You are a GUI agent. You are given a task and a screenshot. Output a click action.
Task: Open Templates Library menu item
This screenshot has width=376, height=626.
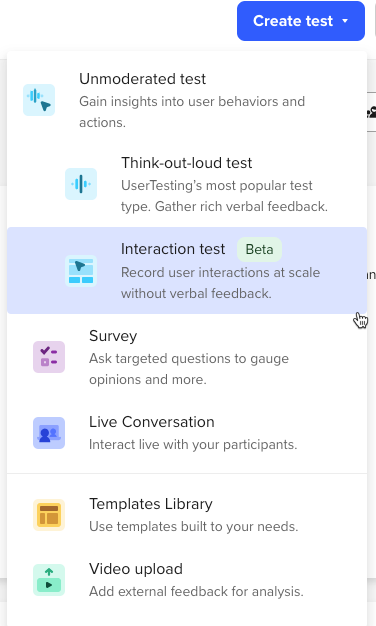187,515
